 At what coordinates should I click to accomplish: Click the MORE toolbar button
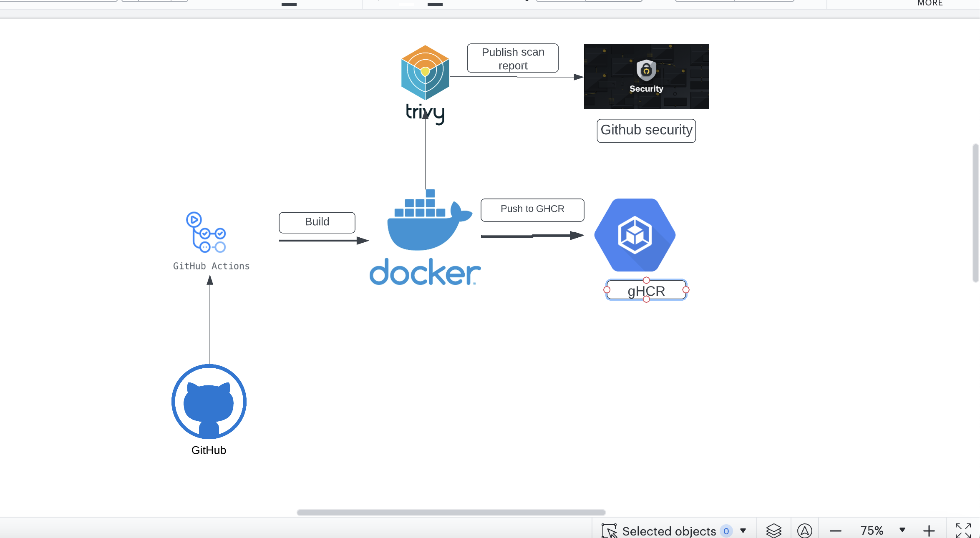tap(930, 3)
